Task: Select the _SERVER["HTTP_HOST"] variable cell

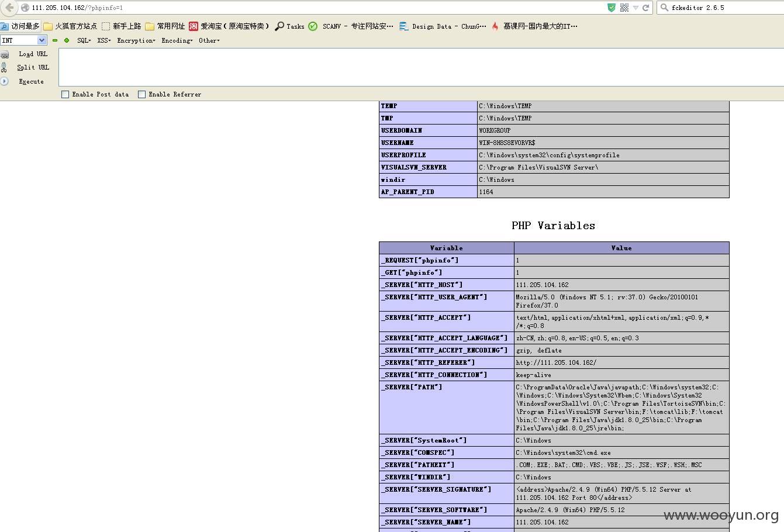Action: (x=447, y=285)
